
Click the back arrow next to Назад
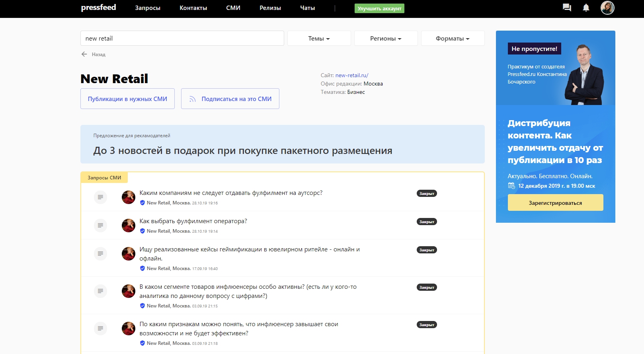[x=84, y=54]
